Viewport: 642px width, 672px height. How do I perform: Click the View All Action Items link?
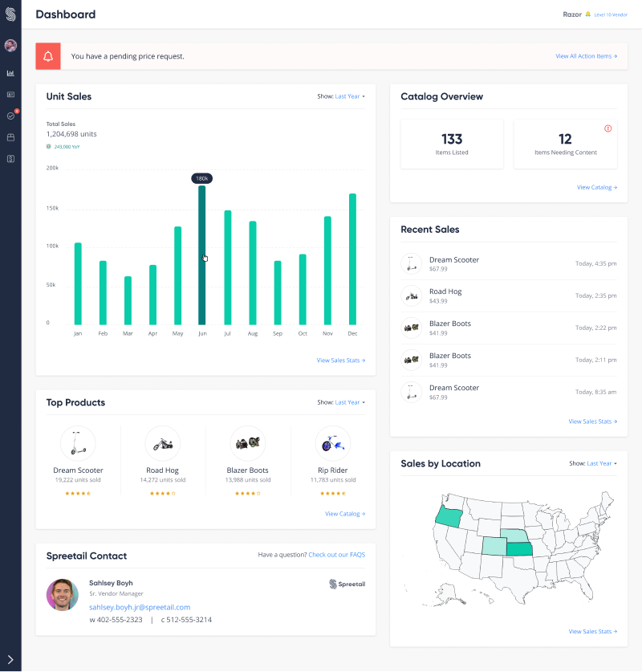click(587, 56)
